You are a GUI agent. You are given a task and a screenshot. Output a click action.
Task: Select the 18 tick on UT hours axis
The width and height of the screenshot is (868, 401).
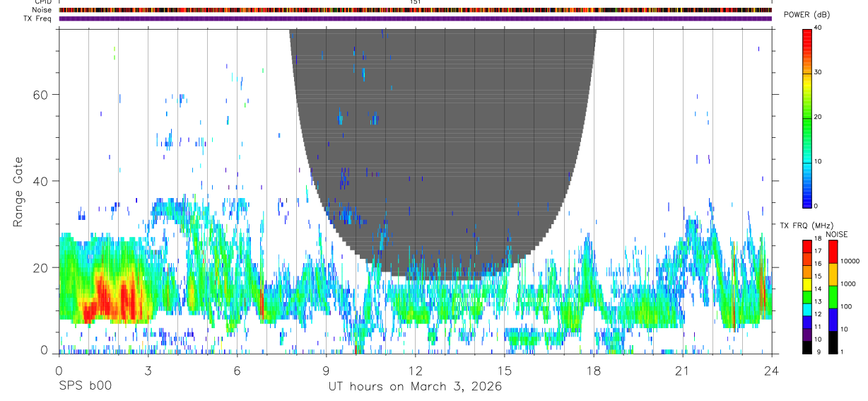pos(594,370)
